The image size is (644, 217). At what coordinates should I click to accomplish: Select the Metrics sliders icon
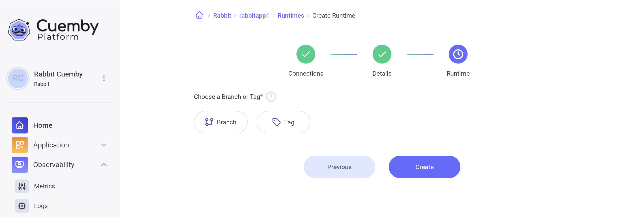click(x=22, y=186)
